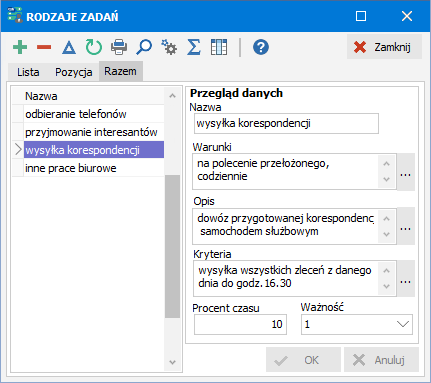Select "inne prace biurowe" in the list

tap(88, 168)
